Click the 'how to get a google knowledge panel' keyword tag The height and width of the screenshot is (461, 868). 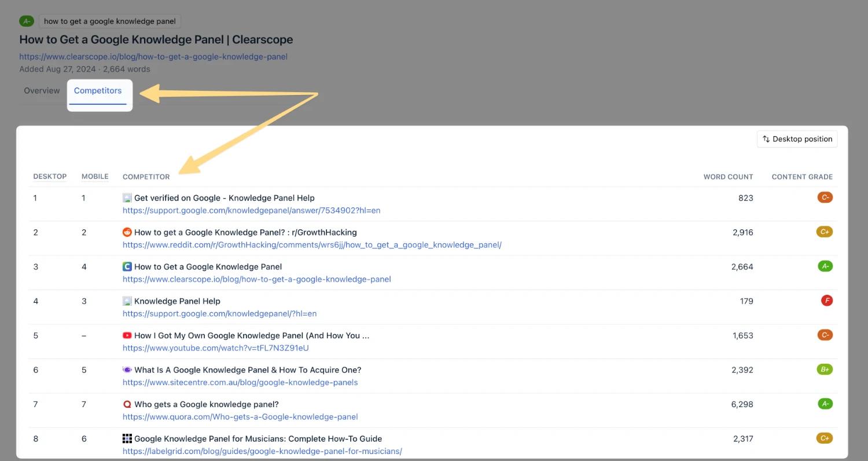(x=110, y=21)
